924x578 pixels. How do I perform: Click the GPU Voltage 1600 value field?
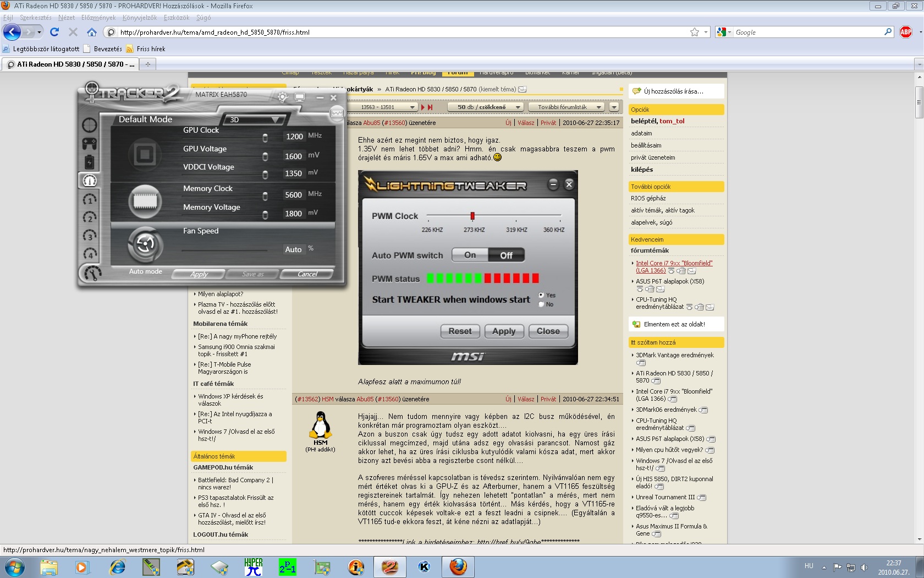(294, 156)
